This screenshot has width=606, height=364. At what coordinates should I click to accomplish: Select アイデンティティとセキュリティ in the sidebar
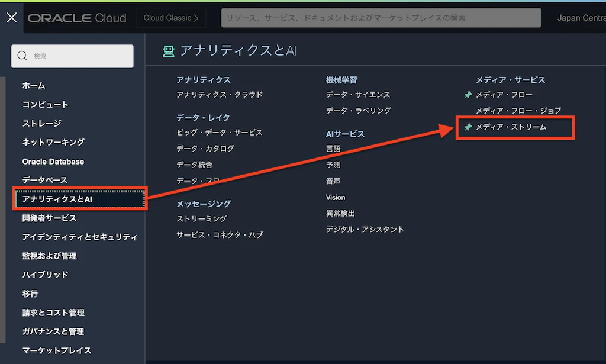(x=80, y=237)
